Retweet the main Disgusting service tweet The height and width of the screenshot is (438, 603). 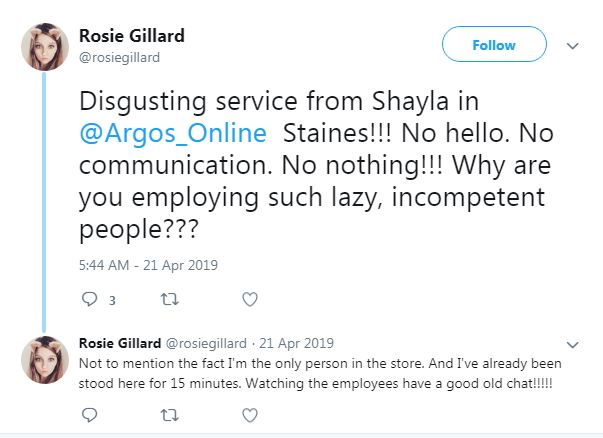point(169,299)
